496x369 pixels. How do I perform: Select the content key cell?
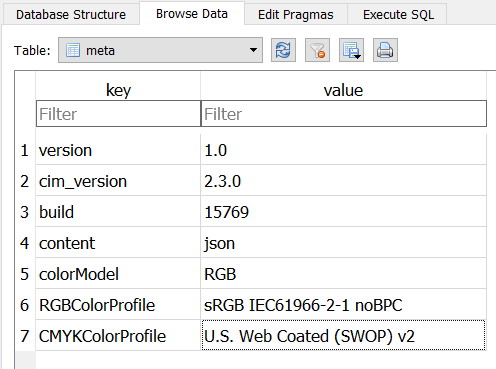tap(118, 242)
